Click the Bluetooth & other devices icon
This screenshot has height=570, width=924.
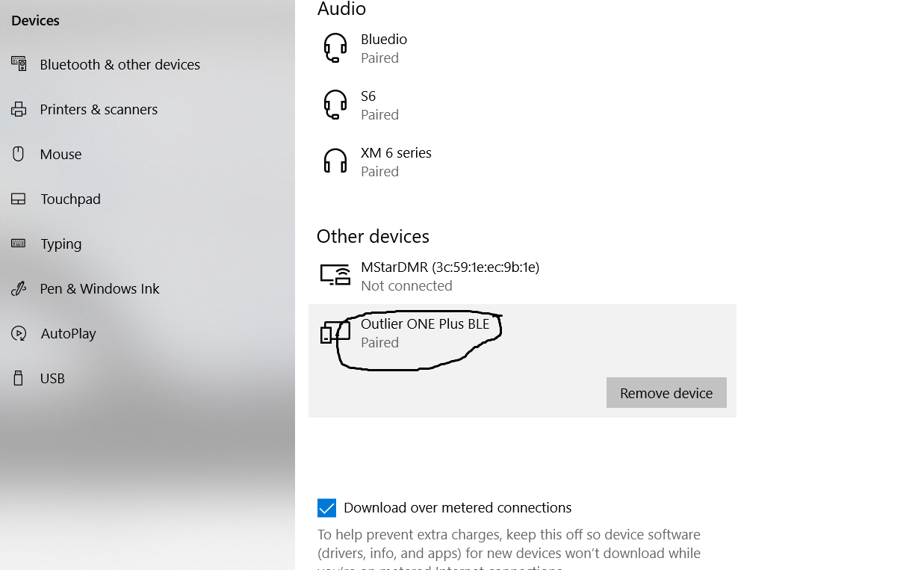19,63
